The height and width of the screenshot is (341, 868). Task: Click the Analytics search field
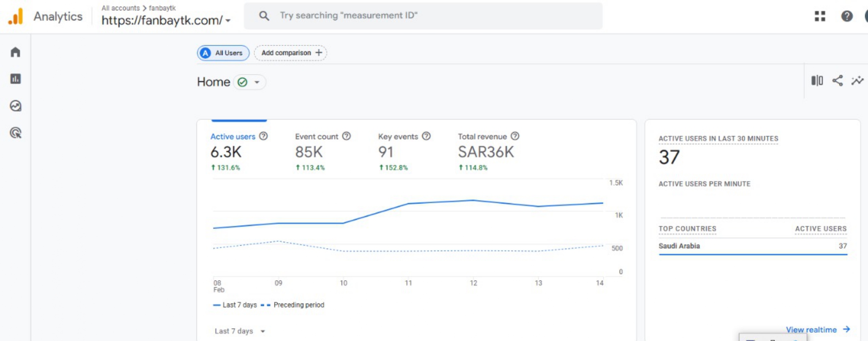click(x=423, y=16)
